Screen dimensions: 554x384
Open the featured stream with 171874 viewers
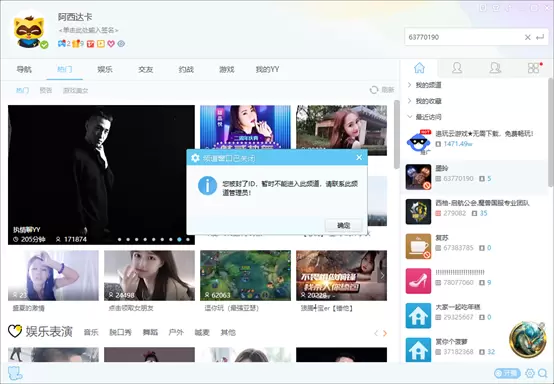pos(101,175)
